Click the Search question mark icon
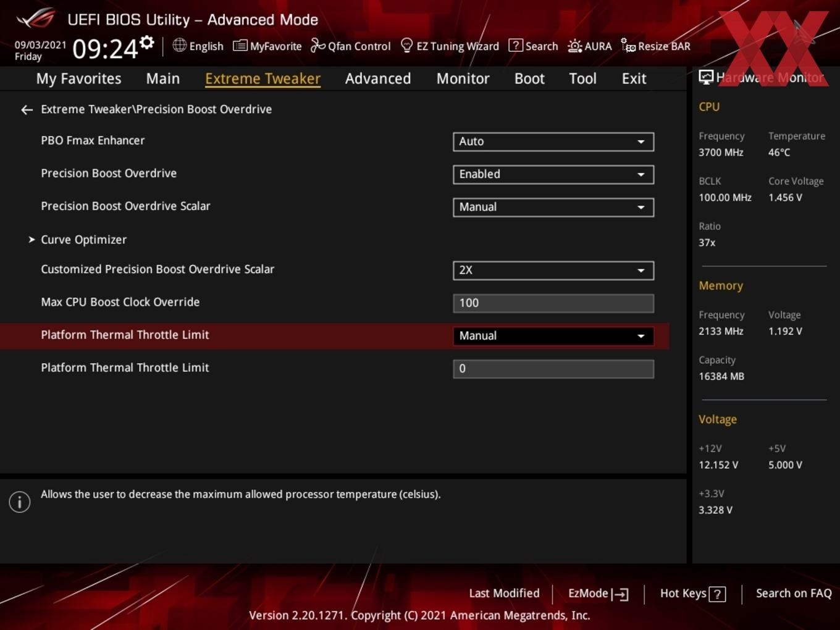This screenshot has height=630, width=840. (515, 46)
